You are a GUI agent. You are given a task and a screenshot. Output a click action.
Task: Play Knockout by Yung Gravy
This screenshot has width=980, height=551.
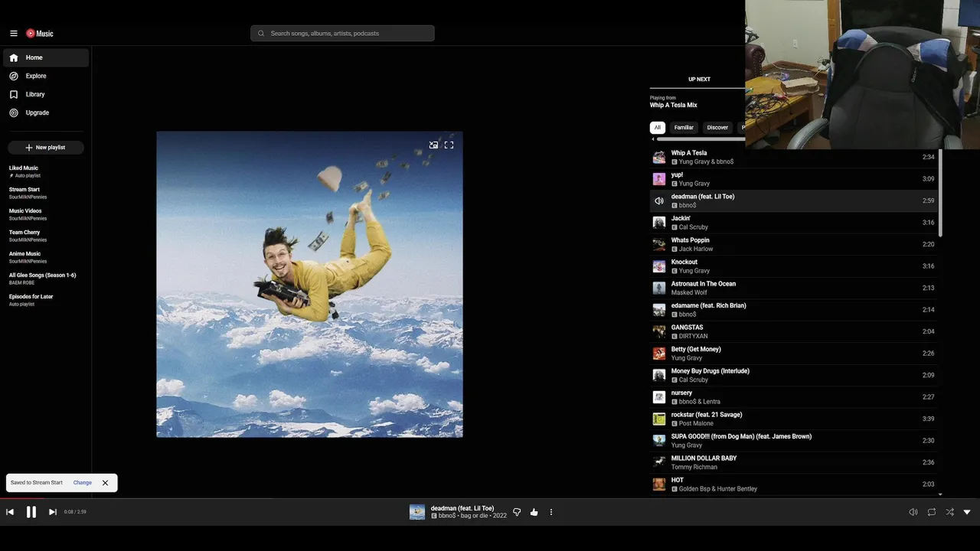click(793, 266)
